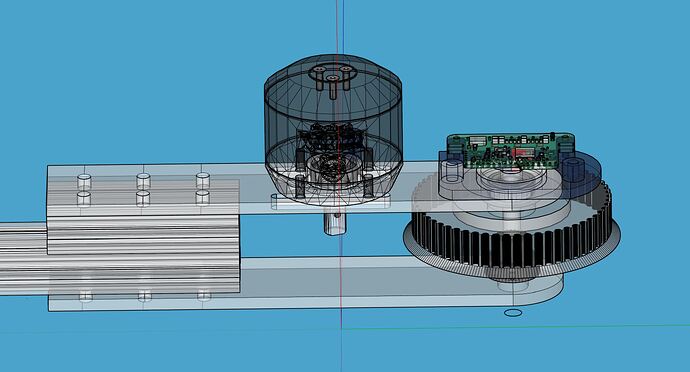Select the lower transparent arm plate
This screenshot has width=690, height=372.
(x=304, y=284)
